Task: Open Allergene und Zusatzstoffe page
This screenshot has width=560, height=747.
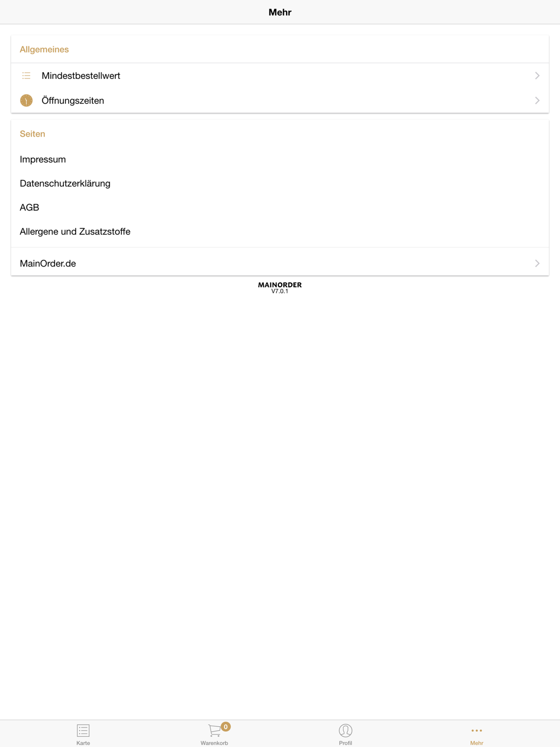Action: [75, 231]
